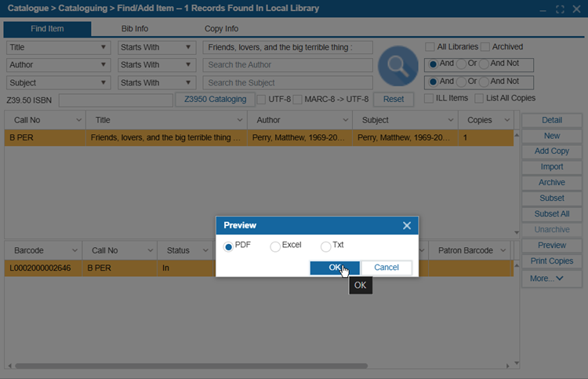Select the PDF radio option

[x=228, y=246]
